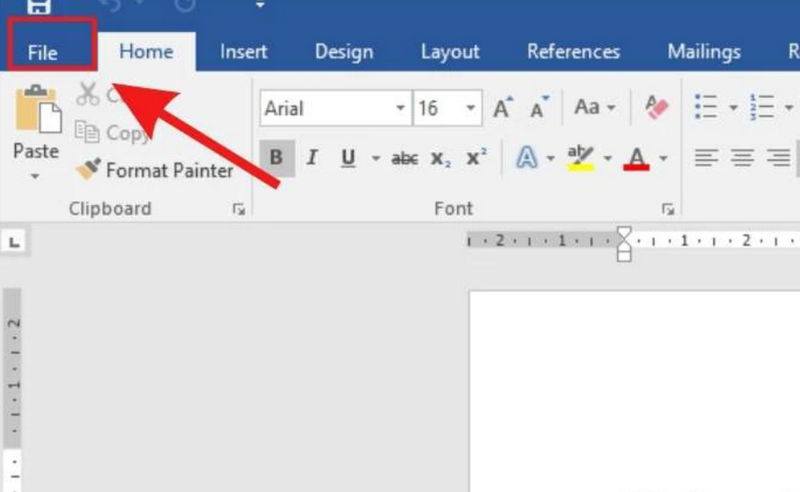Align text left
Screen dimensions: 800x492
tap(706, 158)
